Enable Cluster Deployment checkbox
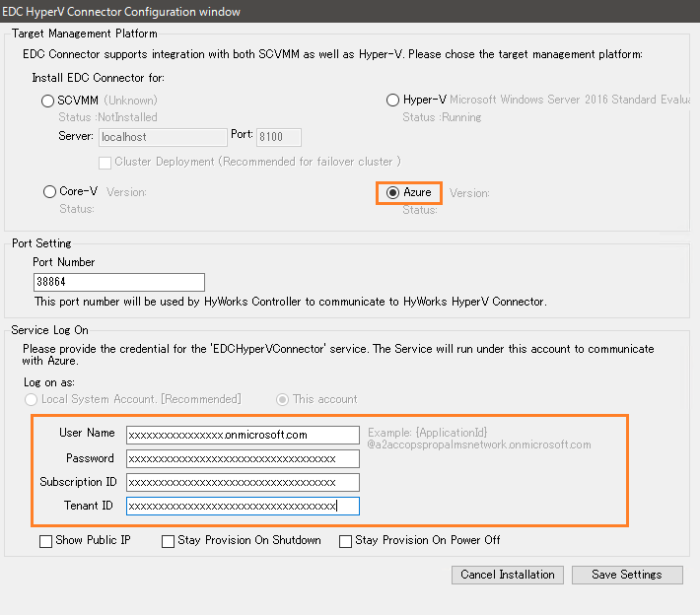This screenshot has width=700, height=615. pyautogui.click(x=105, y=162)
